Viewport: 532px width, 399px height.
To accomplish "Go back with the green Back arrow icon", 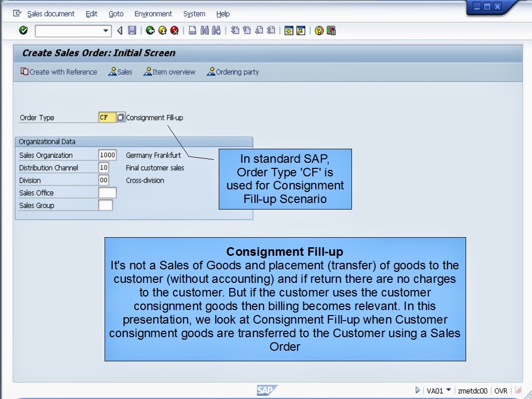I will pos(150,31).
